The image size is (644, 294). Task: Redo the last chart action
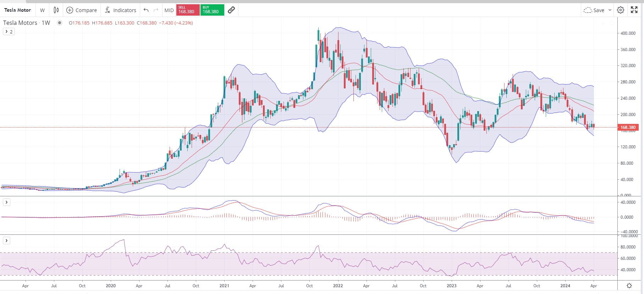pos(156,10)
